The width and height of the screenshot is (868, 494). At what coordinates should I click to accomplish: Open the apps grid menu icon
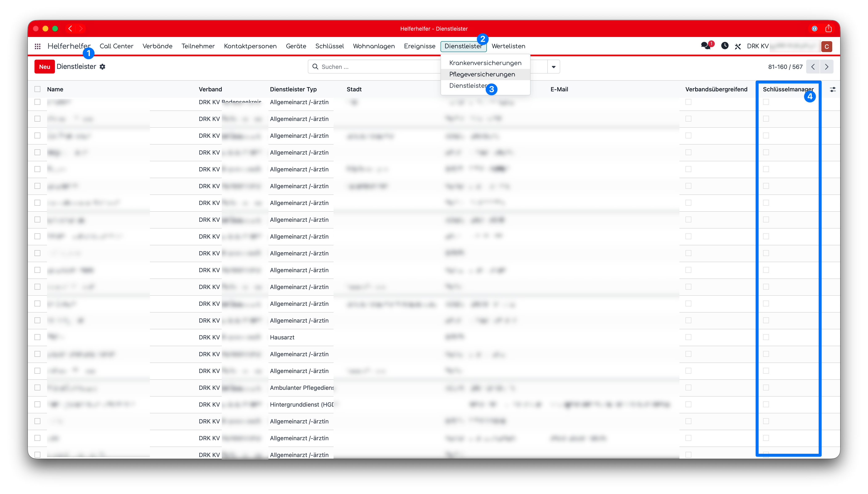(x=38, y=46)
